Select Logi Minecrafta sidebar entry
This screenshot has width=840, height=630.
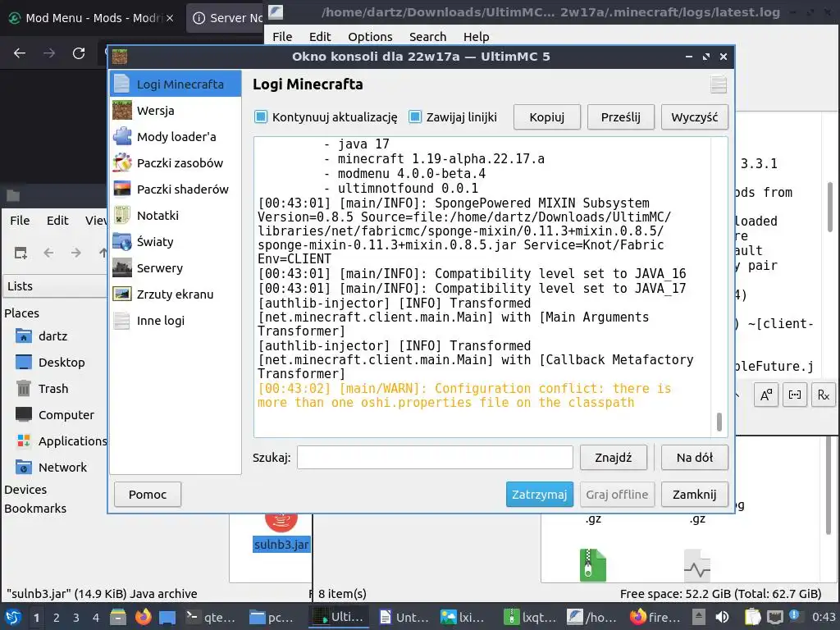[176, 84]
